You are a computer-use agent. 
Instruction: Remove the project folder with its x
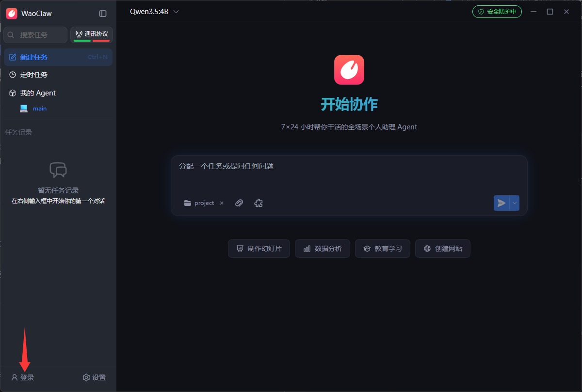tap(222, 203)
